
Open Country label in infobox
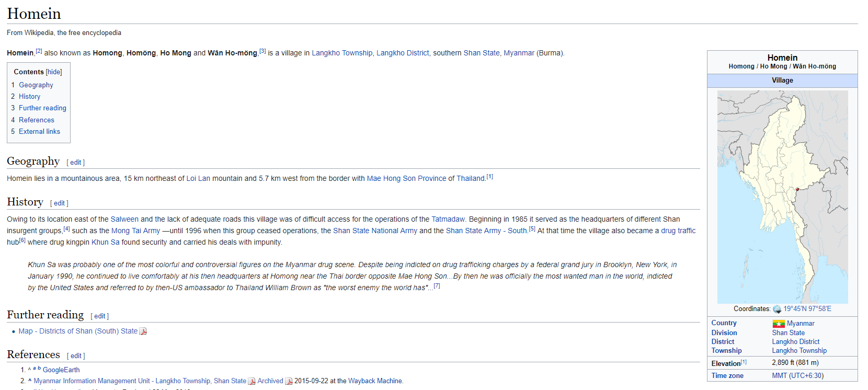click(724, 324)
